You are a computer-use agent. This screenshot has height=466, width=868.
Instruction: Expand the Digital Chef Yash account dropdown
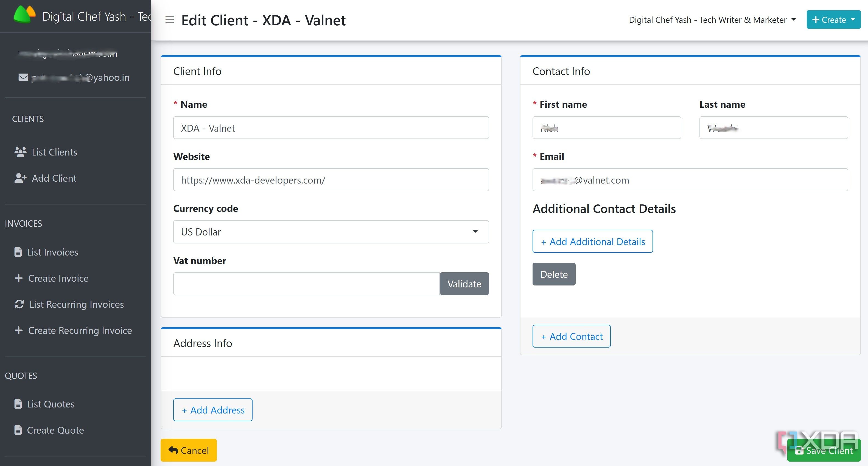click(x=712, y=20)
